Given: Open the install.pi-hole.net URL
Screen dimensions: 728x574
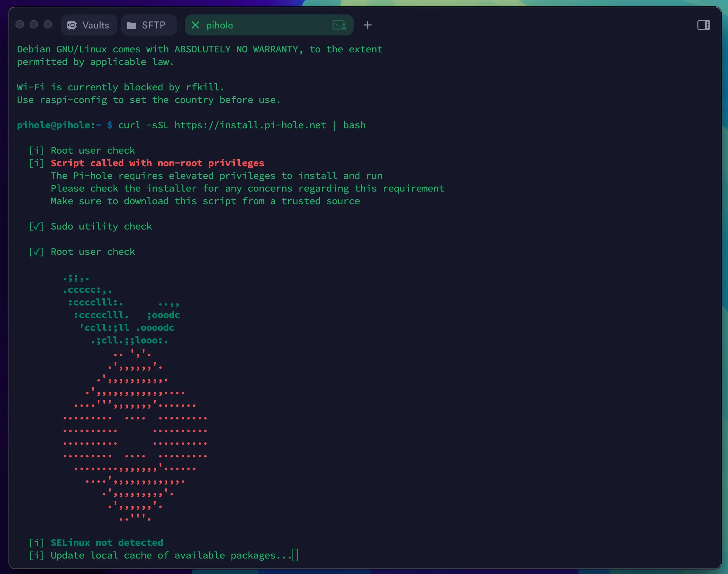Looking at the screenshot, I should coord(250,125).
